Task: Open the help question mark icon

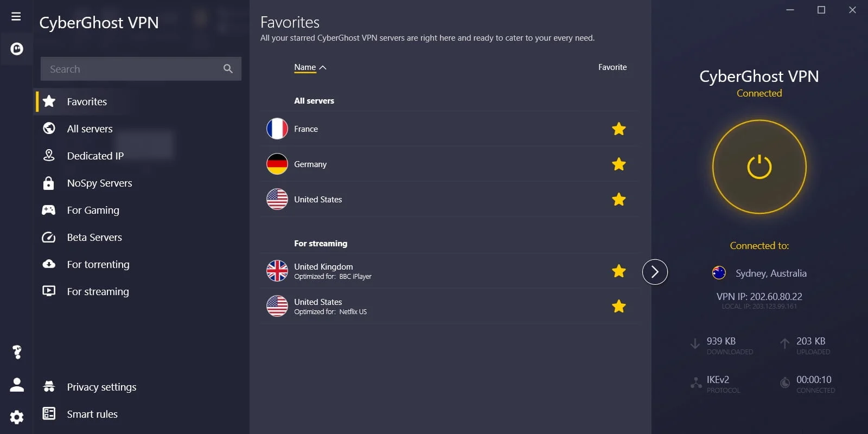Action: [x=17, y=352]
